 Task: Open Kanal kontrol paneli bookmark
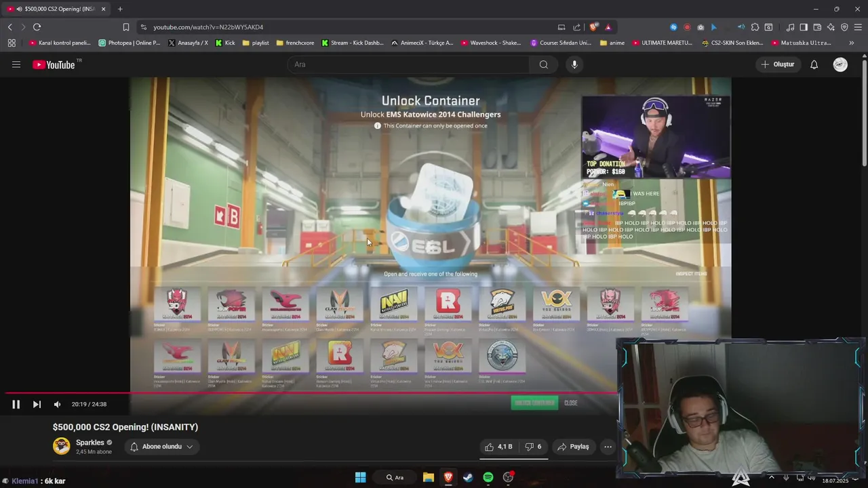point(60,43)
